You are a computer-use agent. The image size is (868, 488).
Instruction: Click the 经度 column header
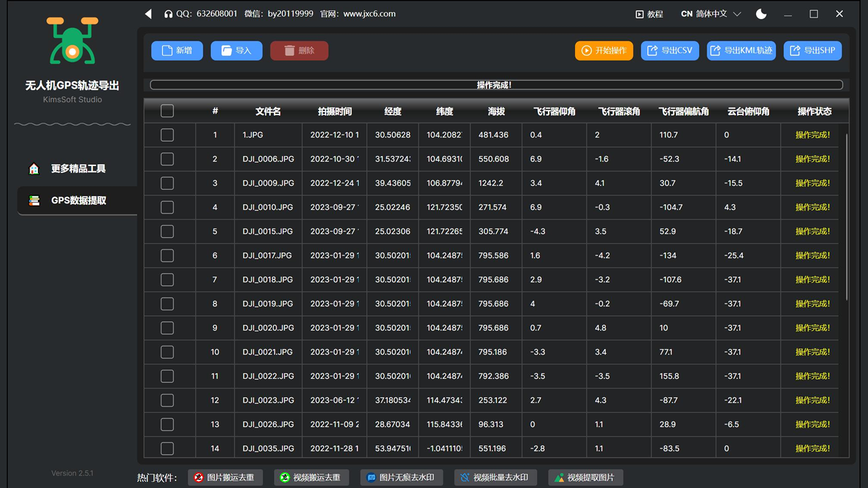click(x=393, y=111)
